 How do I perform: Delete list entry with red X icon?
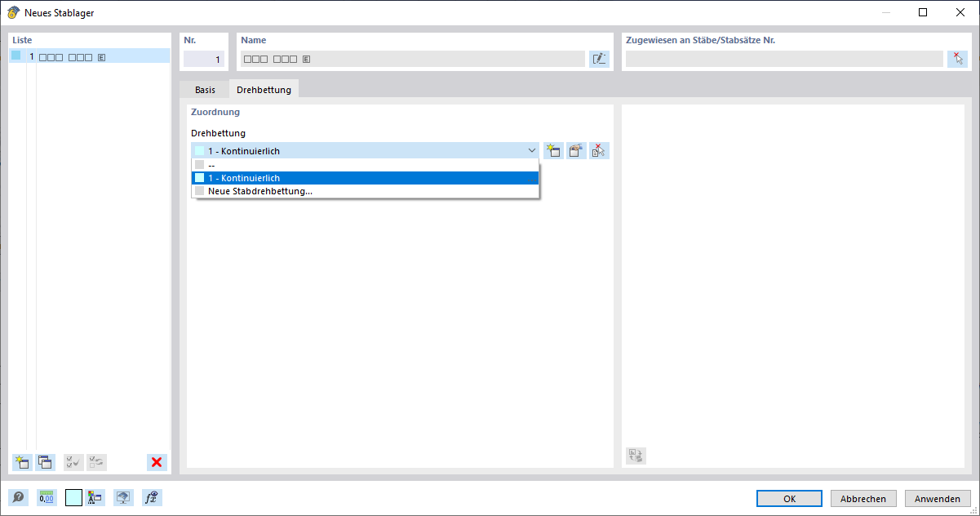pyautogui.click(x=157, y=462)
